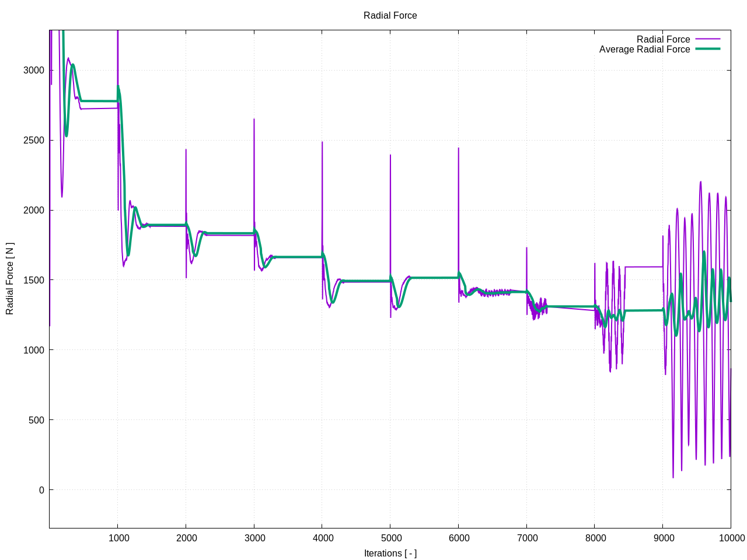This screenshot has height=560, width=747.
Task: Select the y-axis tick label 1500
Action: coord(34,280)
